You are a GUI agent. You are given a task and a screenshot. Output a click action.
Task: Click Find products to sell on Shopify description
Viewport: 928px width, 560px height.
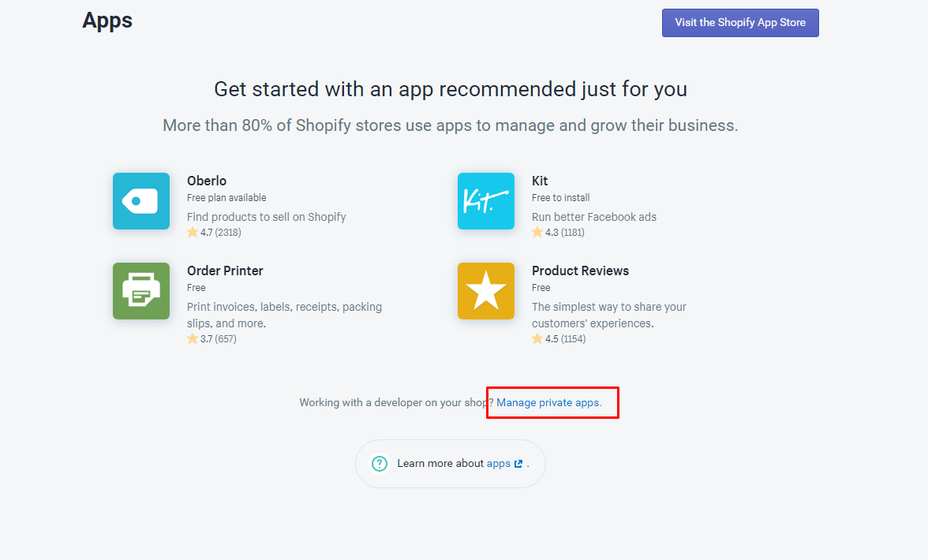tap(267, 217)
